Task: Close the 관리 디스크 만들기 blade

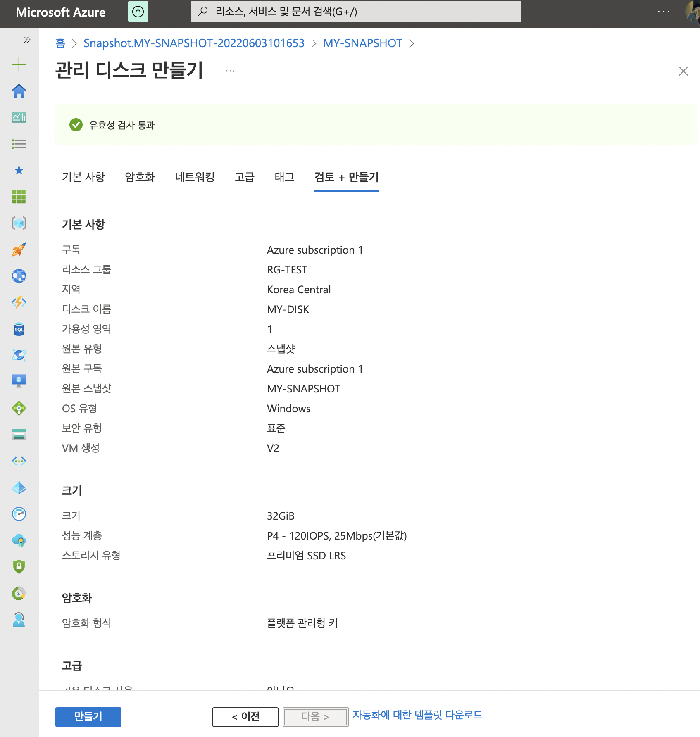Action: point(683,71)
